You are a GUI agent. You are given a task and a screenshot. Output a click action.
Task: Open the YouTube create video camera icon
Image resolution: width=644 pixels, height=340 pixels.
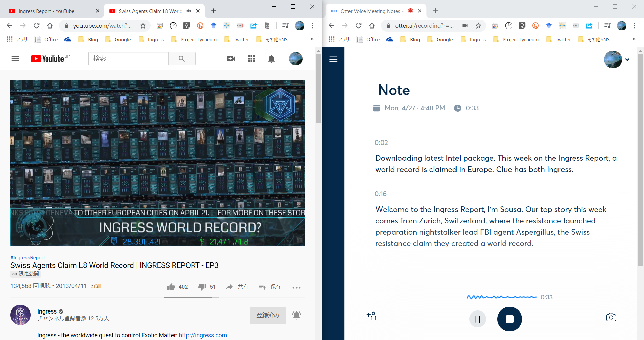click(x=231, y=59)
